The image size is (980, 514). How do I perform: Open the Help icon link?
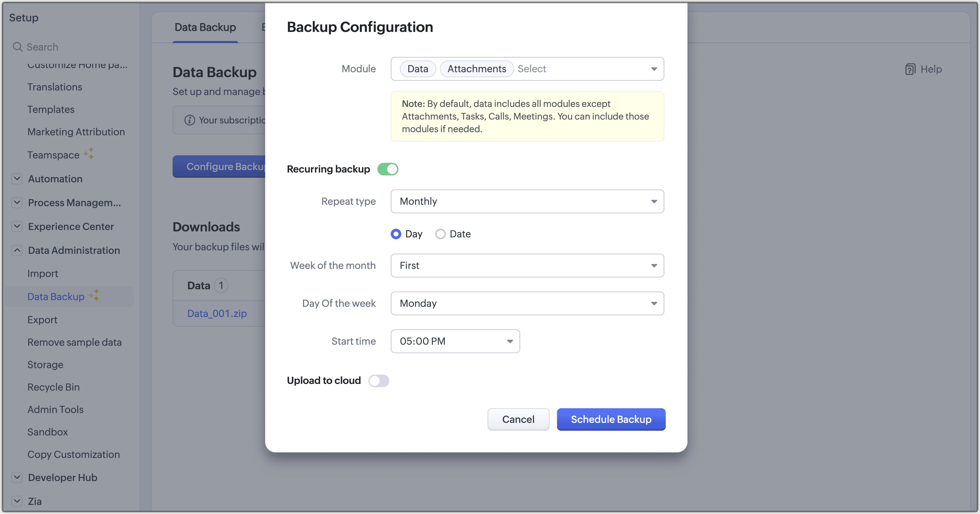910,69
